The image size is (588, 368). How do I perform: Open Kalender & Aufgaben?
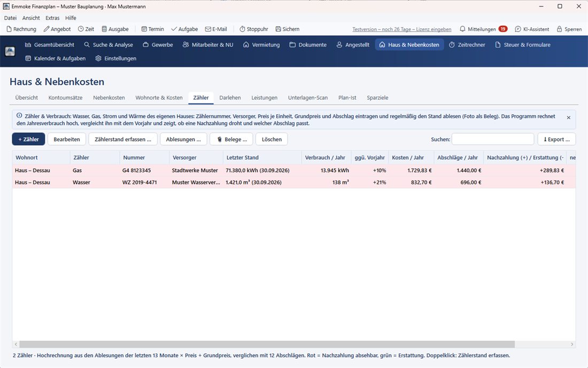point(55,58)
